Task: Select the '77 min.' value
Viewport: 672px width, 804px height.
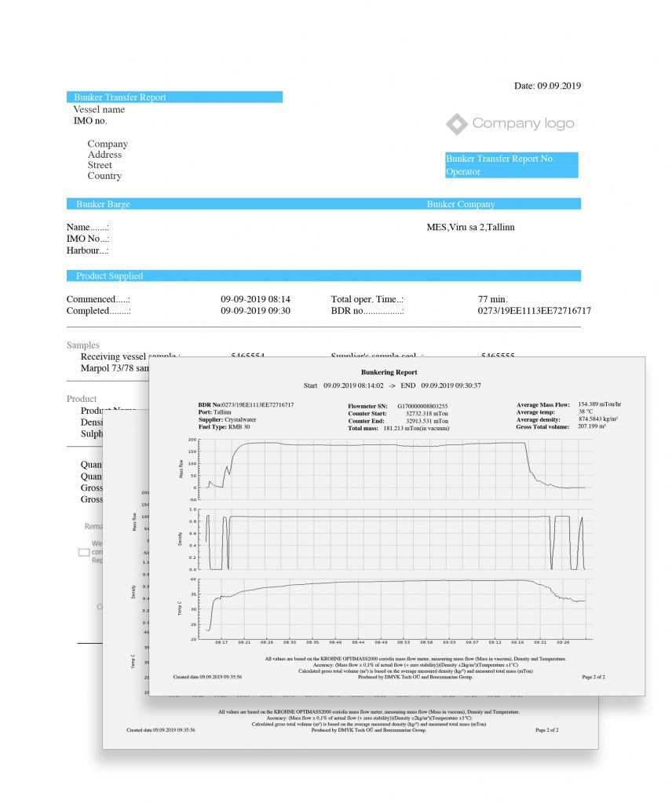Action: click(x=492, y=299)
